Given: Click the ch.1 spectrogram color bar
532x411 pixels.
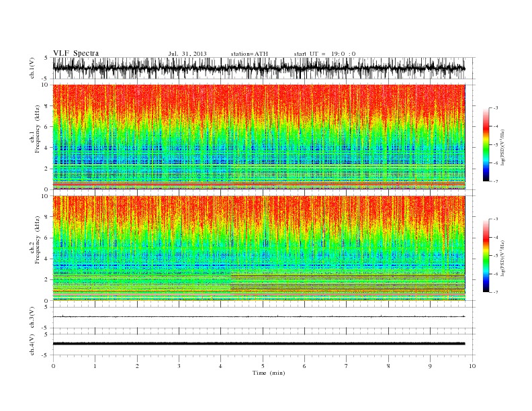Looking at the screenshot, I should [x=486, y=144].
